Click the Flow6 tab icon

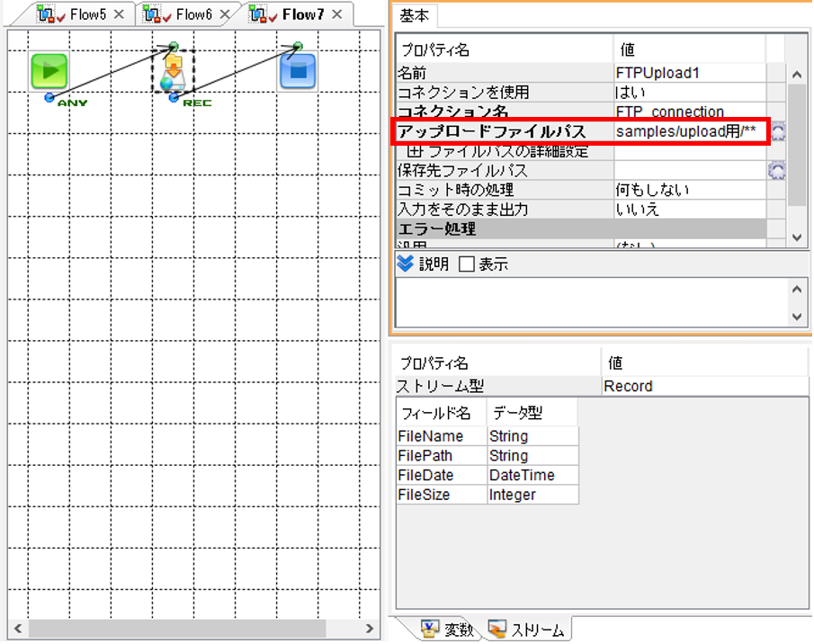click(157, 14)
